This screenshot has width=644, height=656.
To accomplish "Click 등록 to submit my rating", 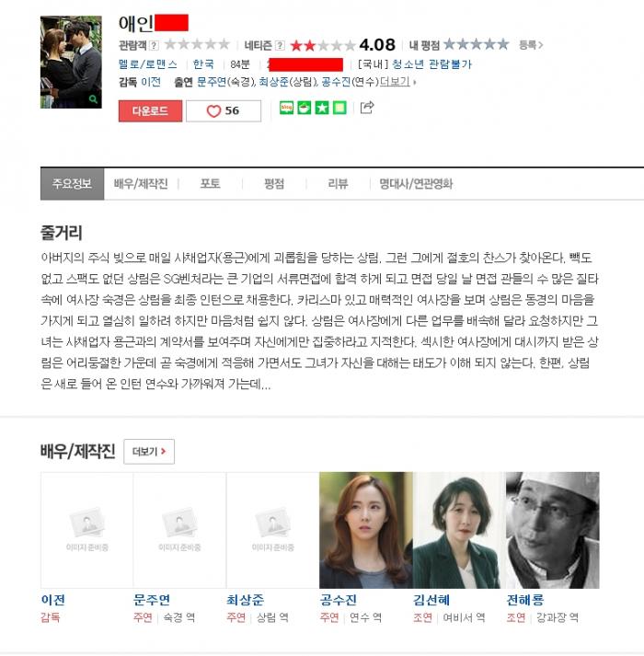I will (531, 45).
